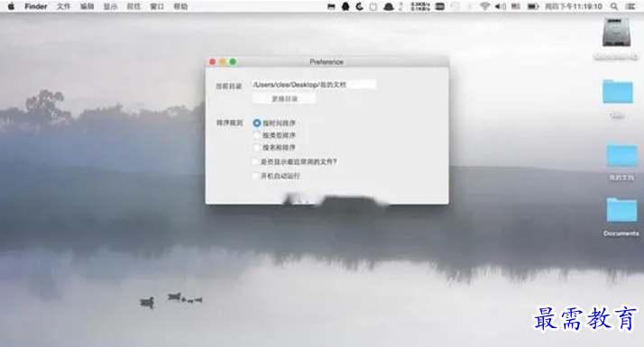This screenshot has height=347, width=644.
Task: Close the Preference window
Action: click(x=212, y=61)
